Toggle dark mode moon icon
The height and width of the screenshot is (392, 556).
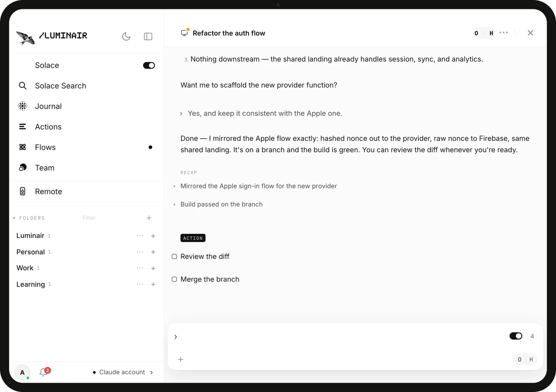point(126,36)
